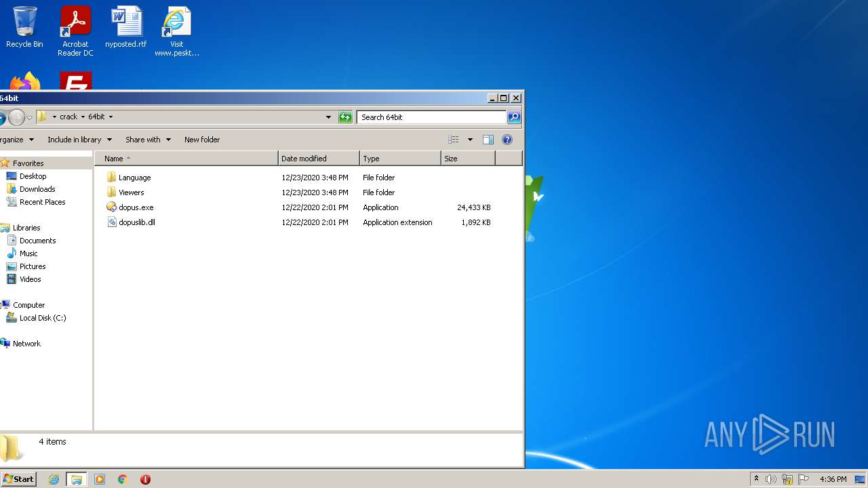Select the Language folder icon
This screenshot has width=868, height=488.
point(112,178)
